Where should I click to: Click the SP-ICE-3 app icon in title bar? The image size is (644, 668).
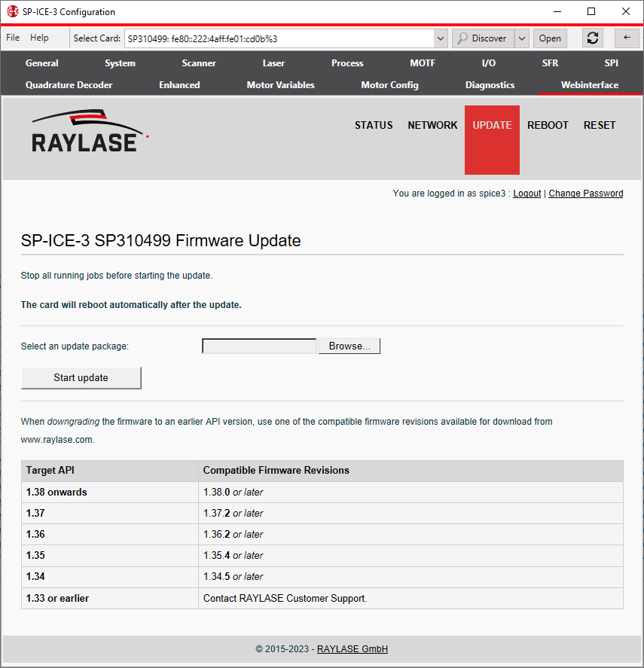point(12,11)
